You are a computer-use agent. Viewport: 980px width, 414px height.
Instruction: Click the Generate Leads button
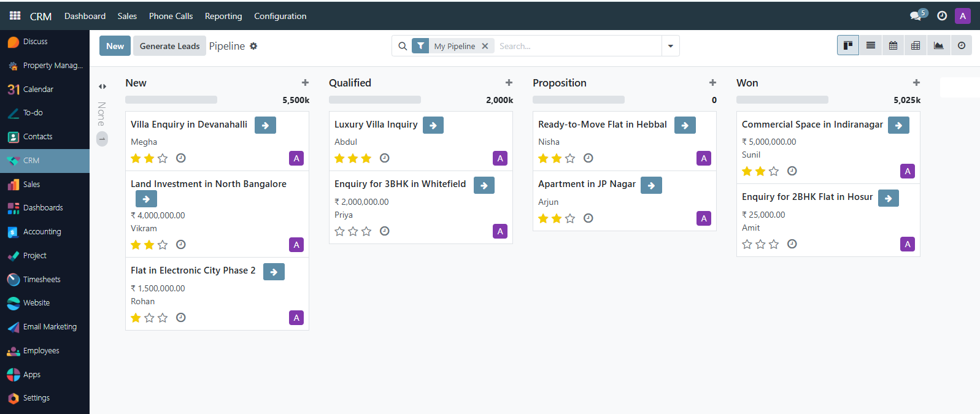[169, 46]
